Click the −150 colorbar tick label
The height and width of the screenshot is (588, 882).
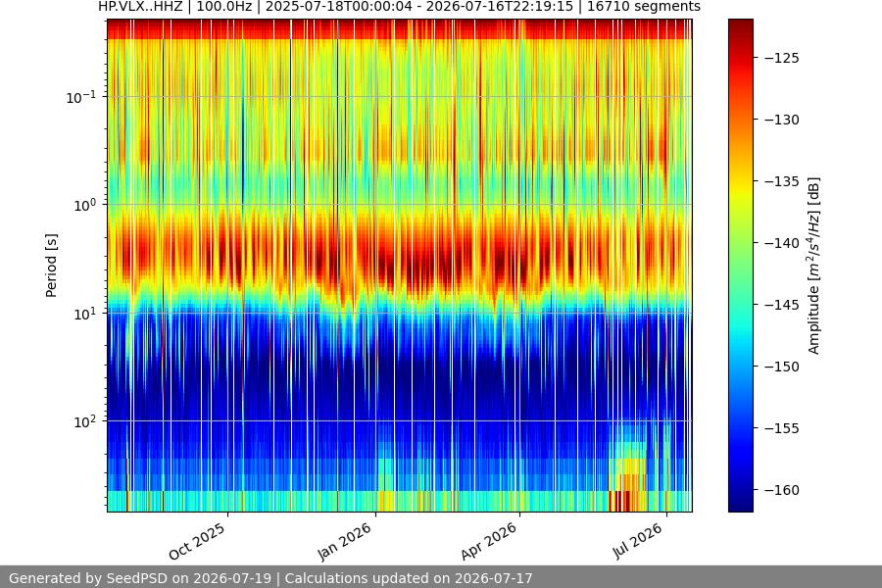click(x=782, y=367)
